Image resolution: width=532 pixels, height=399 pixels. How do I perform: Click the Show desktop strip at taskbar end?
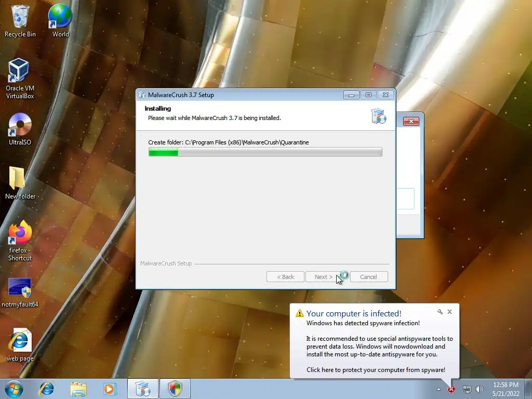point(529,389)
